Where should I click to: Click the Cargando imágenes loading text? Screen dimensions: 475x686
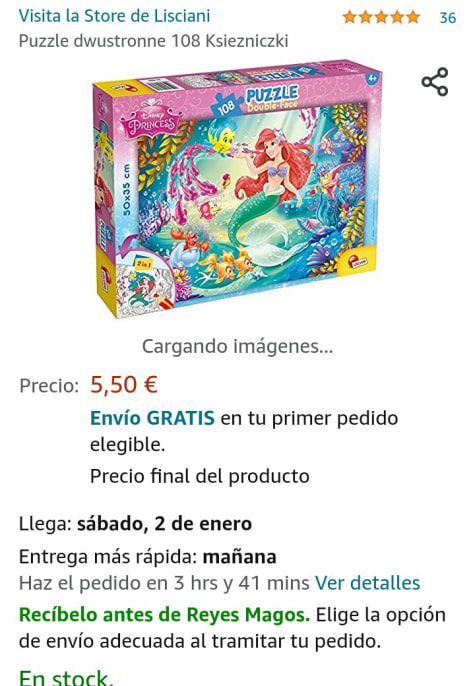[238, 346]
